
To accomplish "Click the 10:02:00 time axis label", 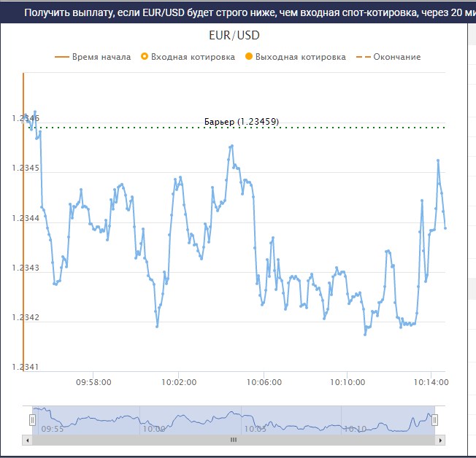I will tap(179, 382).
